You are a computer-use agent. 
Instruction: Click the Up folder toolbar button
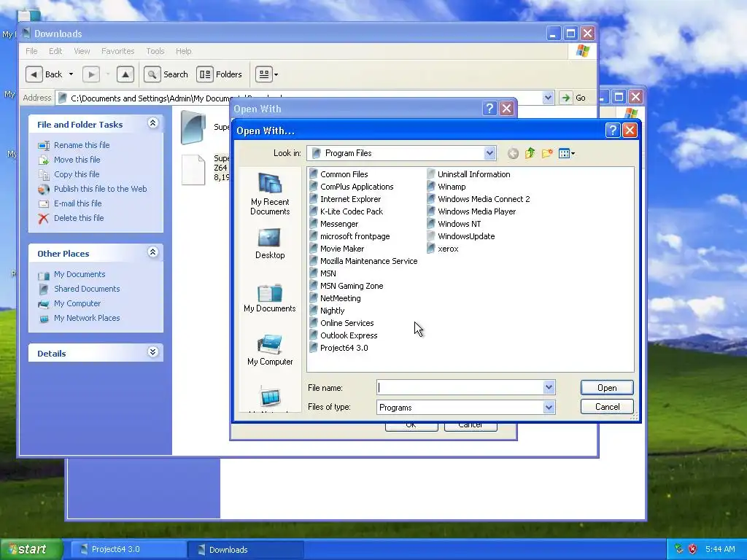125,74
